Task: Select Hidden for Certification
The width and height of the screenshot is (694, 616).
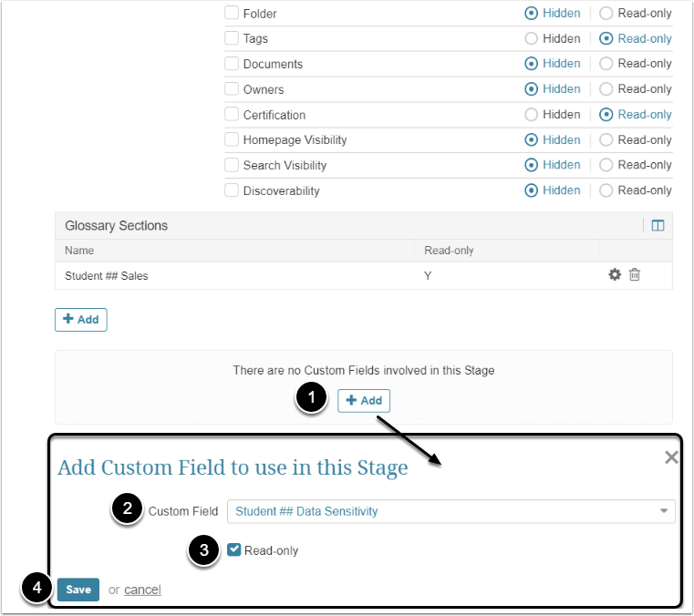Action: [532, 115]
